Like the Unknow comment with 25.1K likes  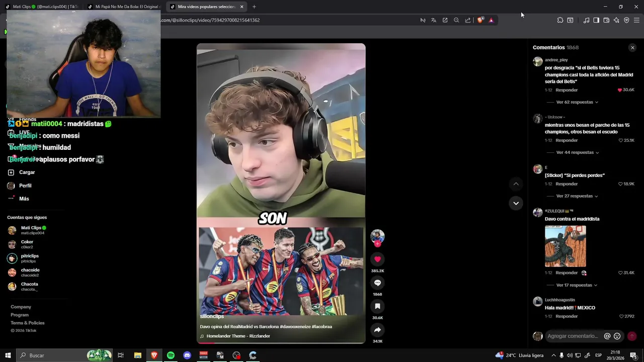click(620, 140)
